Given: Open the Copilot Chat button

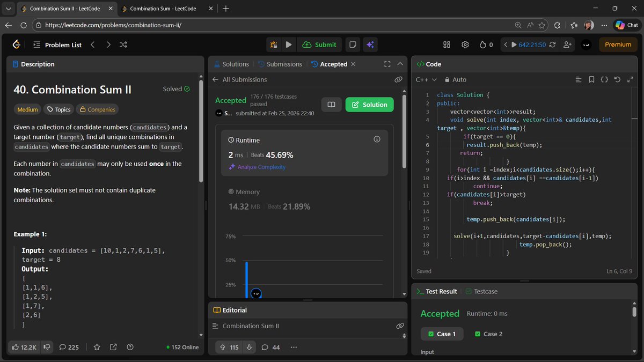Looking at the screenshot, I should (x=627, y=25).
